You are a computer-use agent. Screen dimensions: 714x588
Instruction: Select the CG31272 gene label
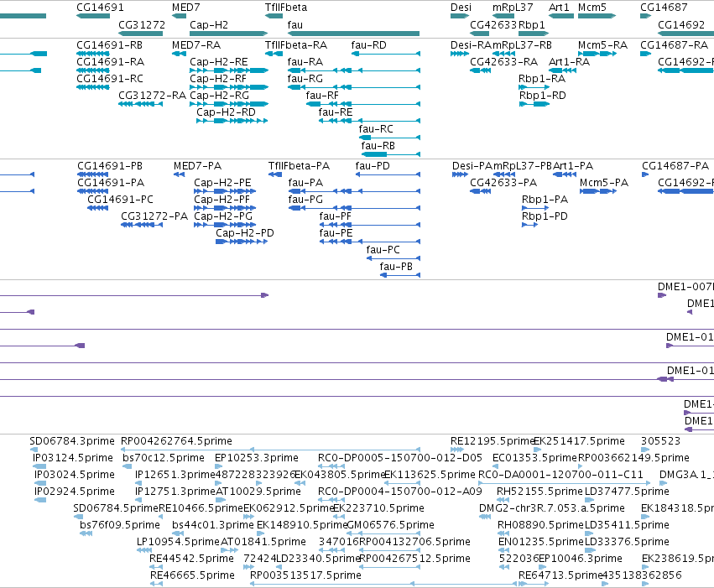coord(142,24)
